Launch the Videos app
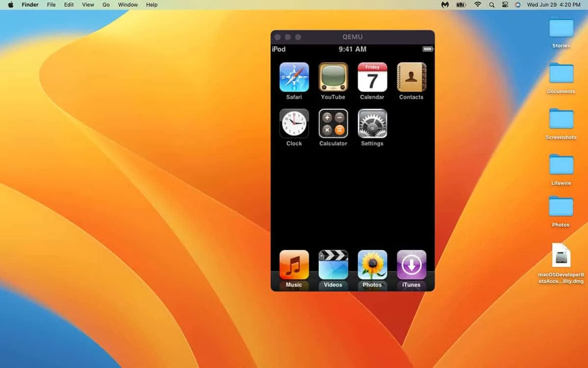This screenshot has height=368, width=588. [333, 265]
